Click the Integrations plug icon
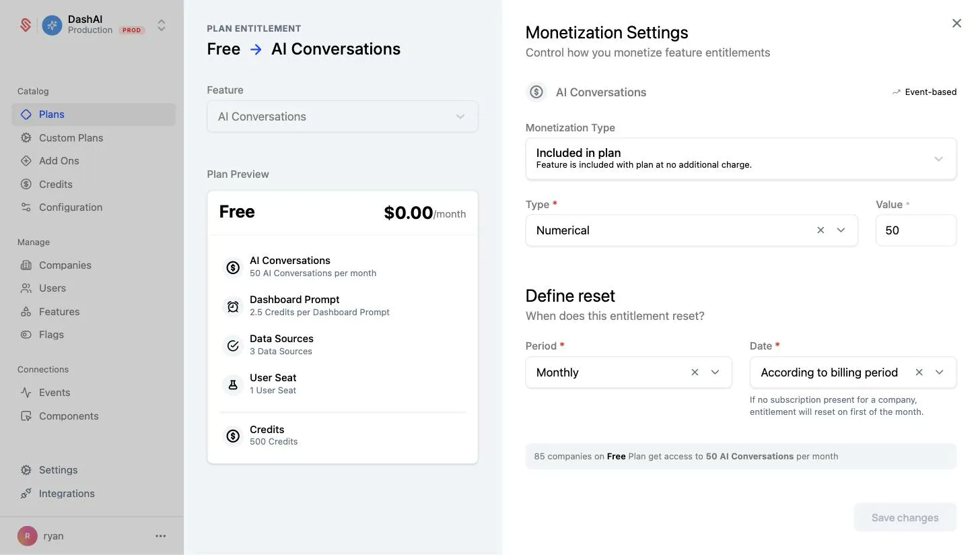The width and height of the screenshot is (980, 555). pyautogui.click(x=26, y=494)
